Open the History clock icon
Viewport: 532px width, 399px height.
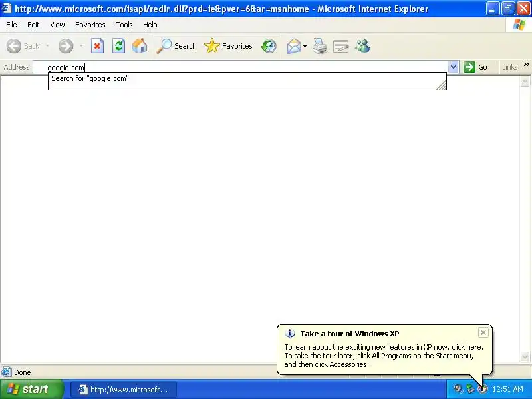[269, 46]
